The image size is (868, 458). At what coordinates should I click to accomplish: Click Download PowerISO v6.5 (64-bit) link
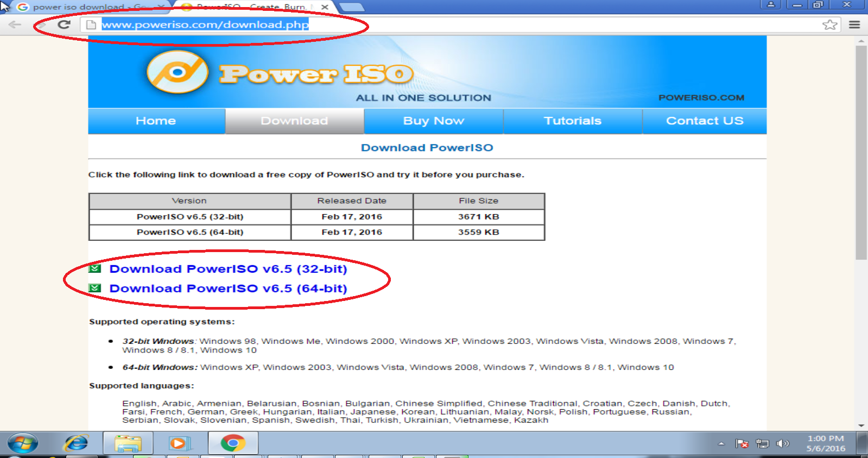(228, 288)
